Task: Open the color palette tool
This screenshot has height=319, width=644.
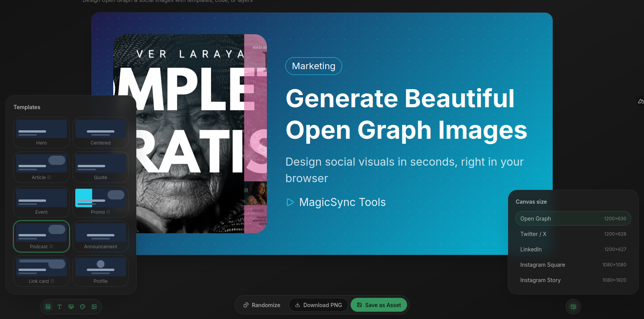Action: click(x=83, y=307)
